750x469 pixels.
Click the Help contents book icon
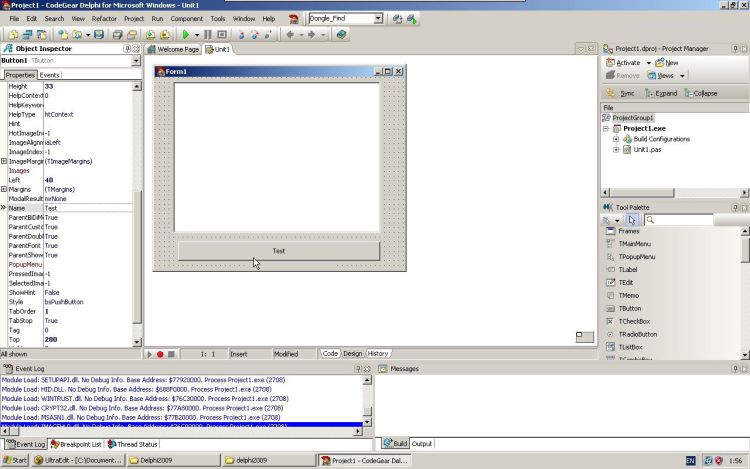click(x=341, y=34)
